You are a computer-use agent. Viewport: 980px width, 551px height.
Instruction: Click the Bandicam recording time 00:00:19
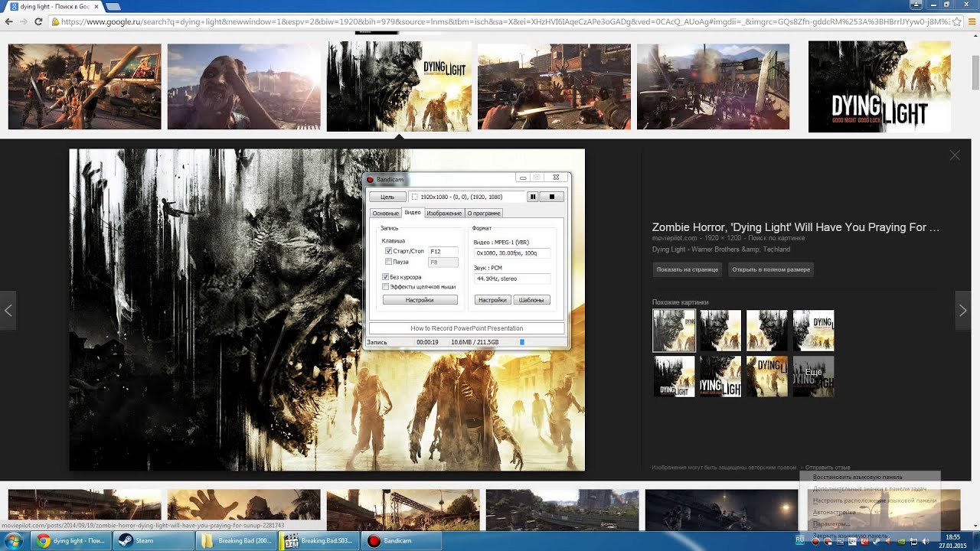click(427, 342)
